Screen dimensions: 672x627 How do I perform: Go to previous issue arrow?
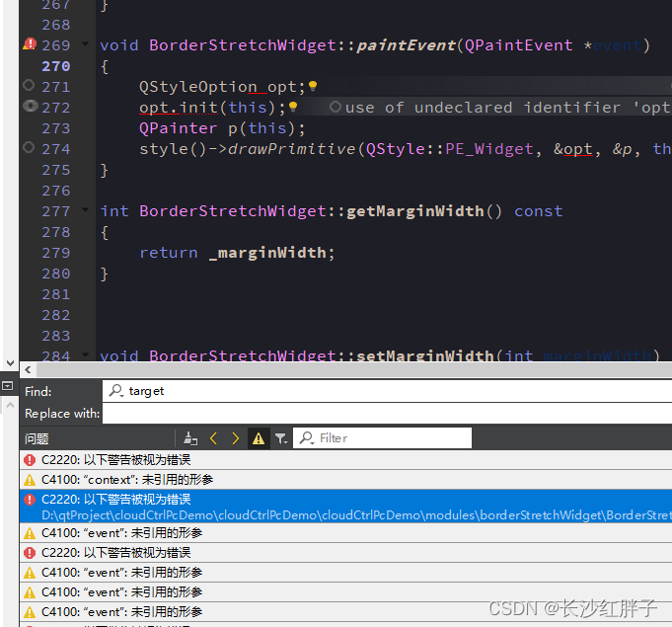click(x=213, y=438)
